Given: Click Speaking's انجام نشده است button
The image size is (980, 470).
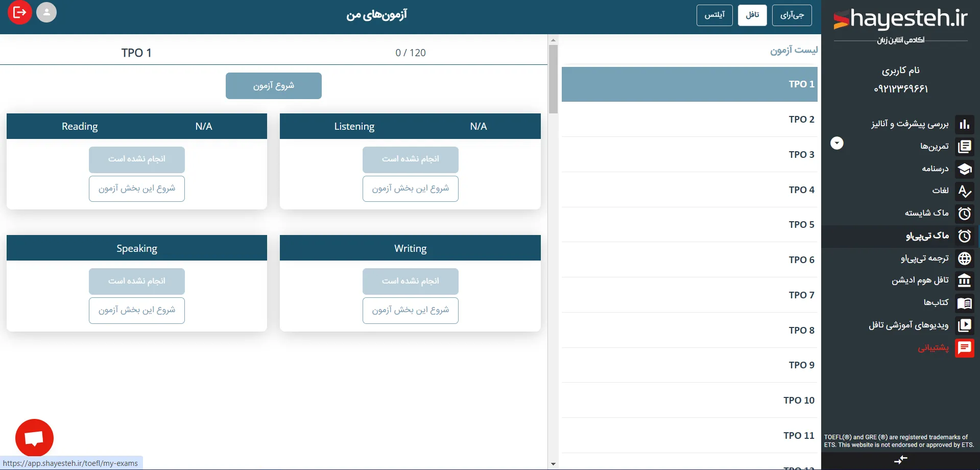Looking at the screenshot, I should point(137,281).
